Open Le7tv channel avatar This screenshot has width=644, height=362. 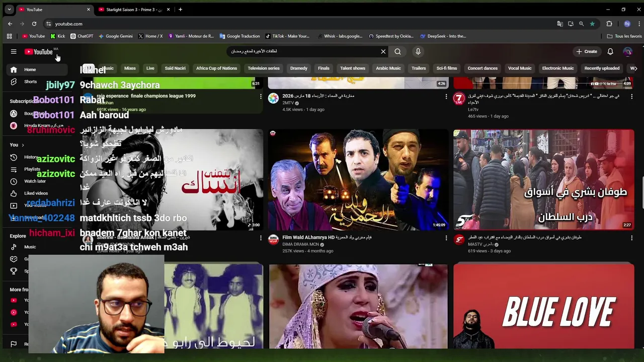point(459,99)
